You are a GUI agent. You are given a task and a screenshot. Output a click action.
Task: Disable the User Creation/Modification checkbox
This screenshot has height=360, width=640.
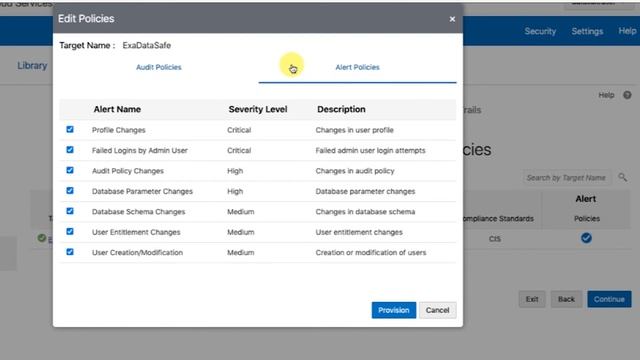tap(70, 252)
